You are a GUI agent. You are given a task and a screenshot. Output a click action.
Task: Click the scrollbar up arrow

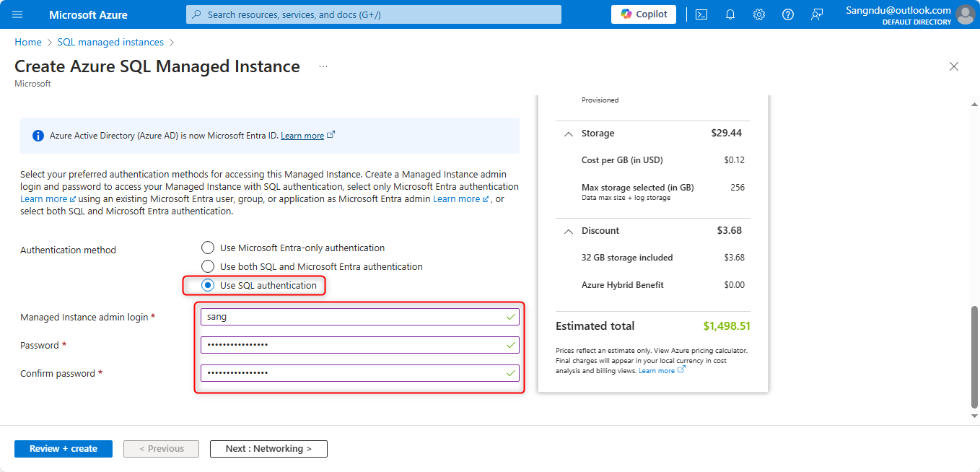[974, 105]
